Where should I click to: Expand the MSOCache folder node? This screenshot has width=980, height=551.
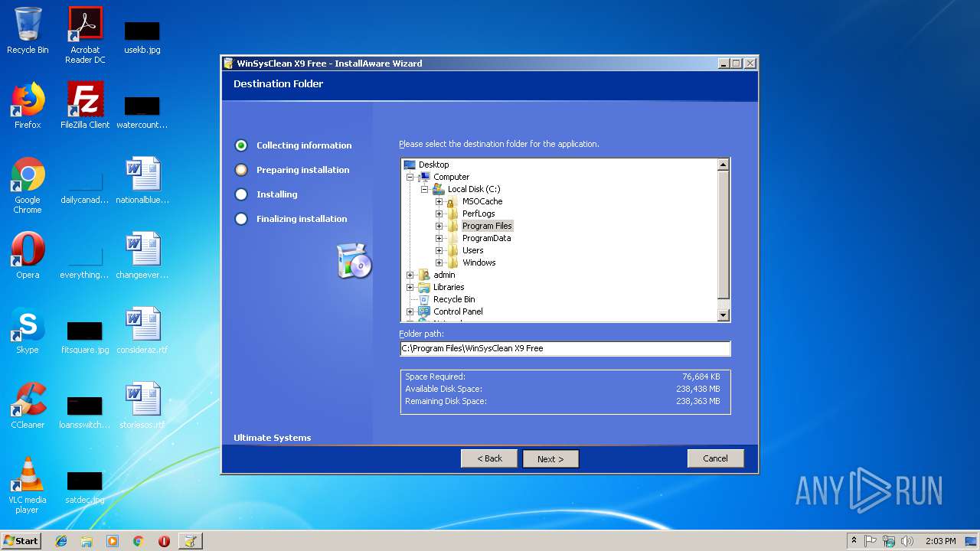pos(439,201)
